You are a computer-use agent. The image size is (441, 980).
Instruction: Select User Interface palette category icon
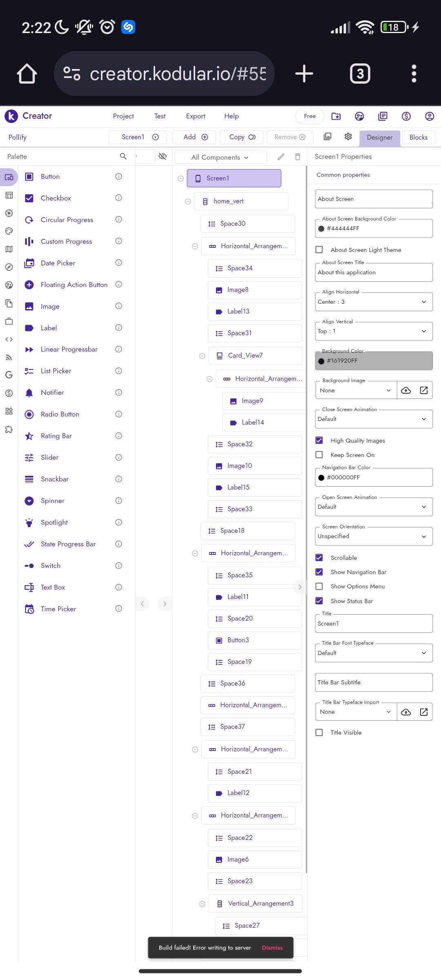pos(9,177)
